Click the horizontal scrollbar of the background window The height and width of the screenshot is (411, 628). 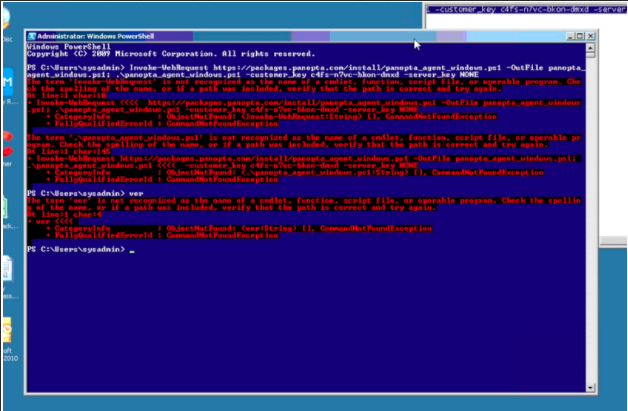(613, 241)
